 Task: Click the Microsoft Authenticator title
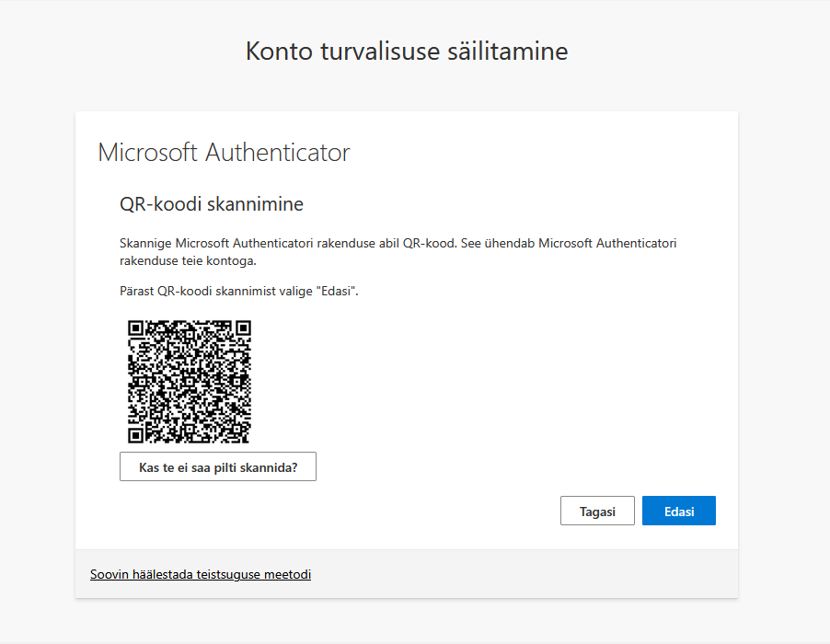(223, 152)
